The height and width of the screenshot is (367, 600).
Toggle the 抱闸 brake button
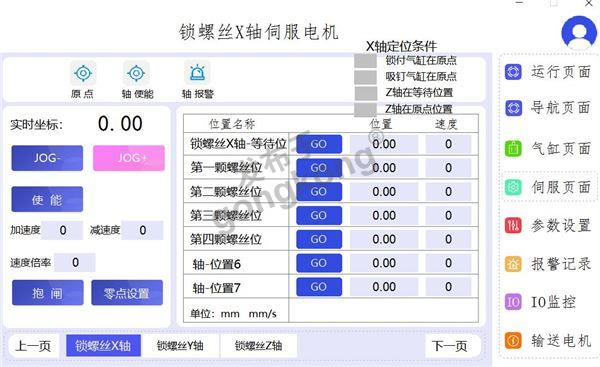point(47,293)
